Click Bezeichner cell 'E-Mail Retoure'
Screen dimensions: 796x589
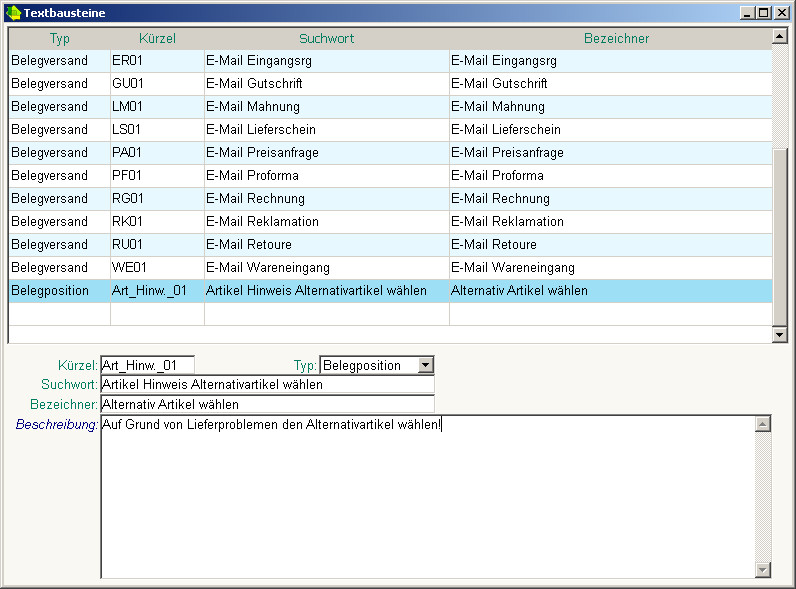point(611,245)
